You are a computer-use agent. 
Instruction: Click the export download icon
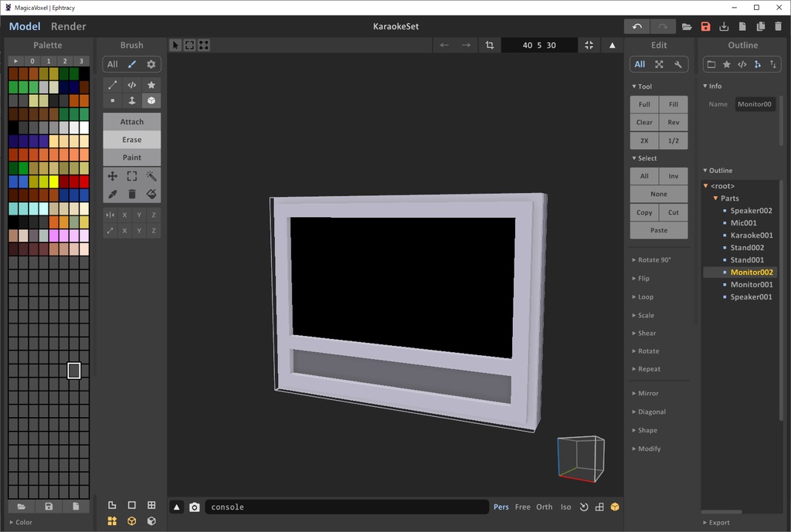[x=724, y=27]
